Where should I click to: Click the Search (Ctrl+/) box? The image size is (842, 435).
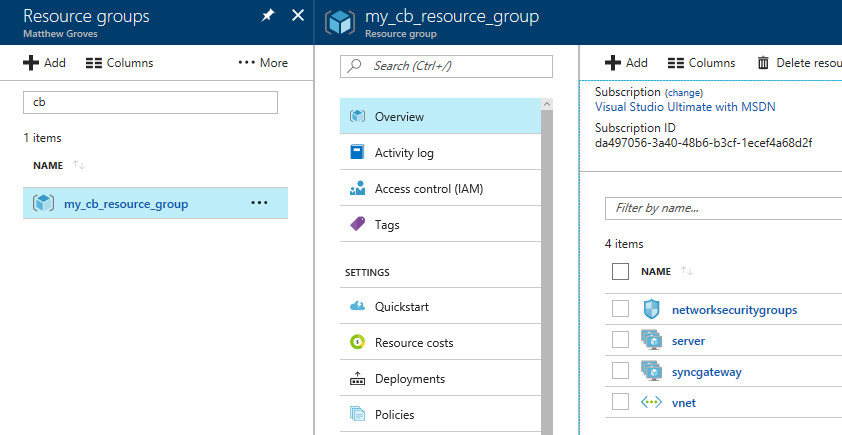[446, 66]
